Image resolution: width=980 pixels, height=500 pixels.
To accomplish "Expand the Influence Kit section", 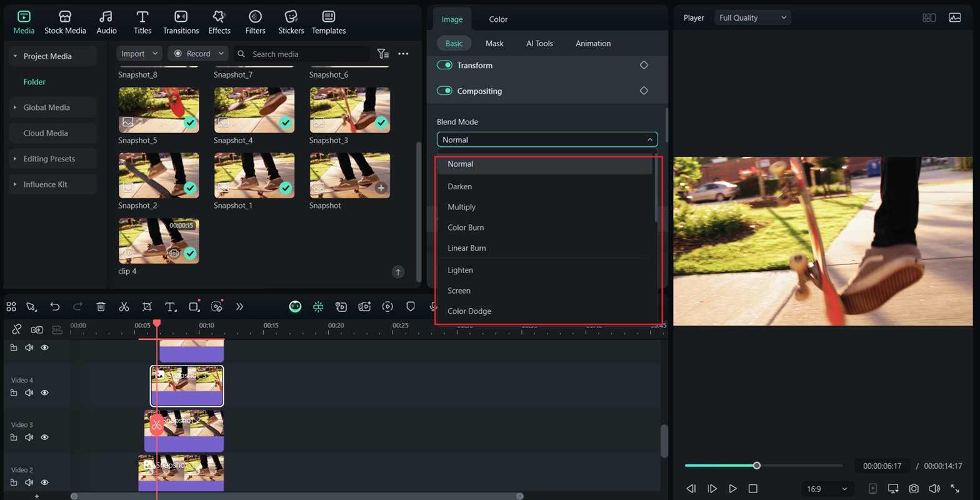I will pos(15,184).
